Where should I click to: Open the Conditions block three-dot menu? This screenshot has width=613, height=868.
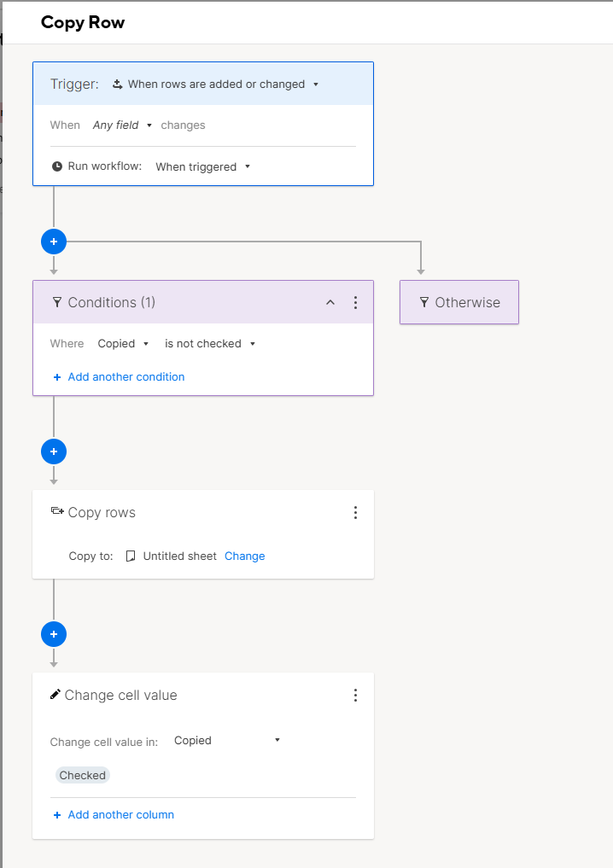pos(355,302)
